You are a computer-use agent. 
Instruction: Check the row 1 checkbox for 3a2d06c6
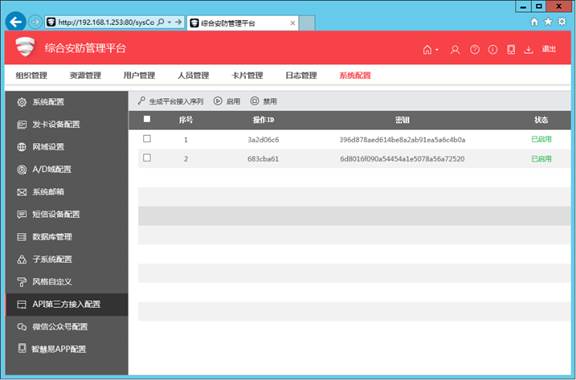coord(147,139)
